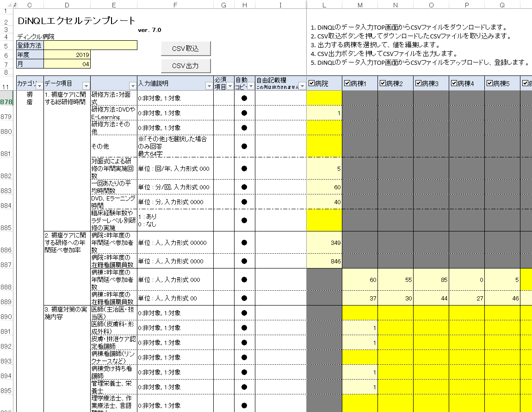Toggle the 病棟5 checkbox

point(489,83)
